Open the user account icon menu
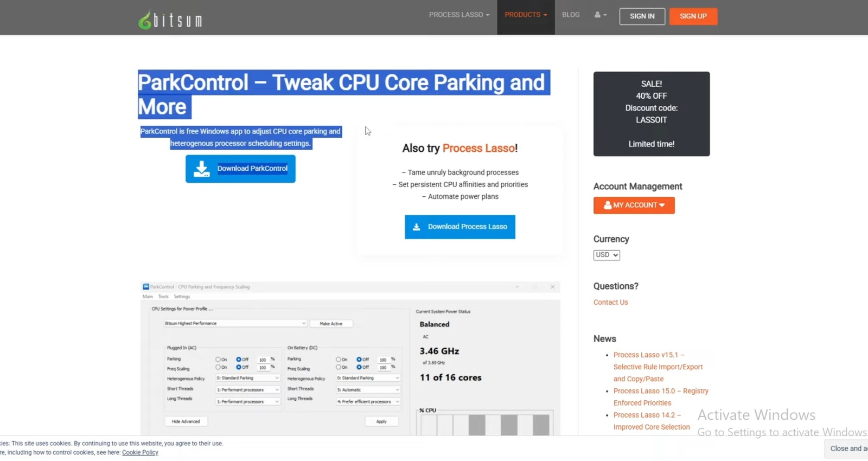868x461 pixels. click(601, 15)
